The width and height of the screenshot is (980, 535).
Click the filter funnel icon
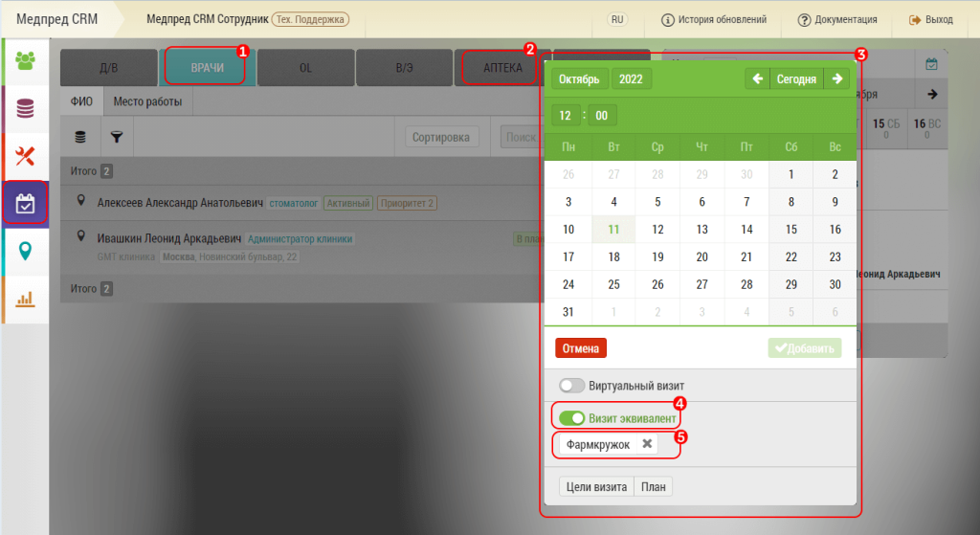[x=116, y=138]
